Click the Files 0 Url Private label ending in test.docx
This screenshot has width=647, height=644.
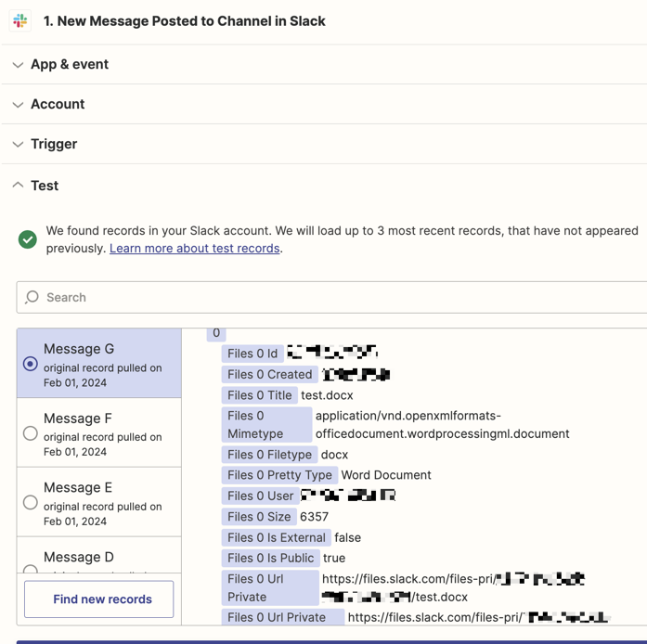click(270, 588)
